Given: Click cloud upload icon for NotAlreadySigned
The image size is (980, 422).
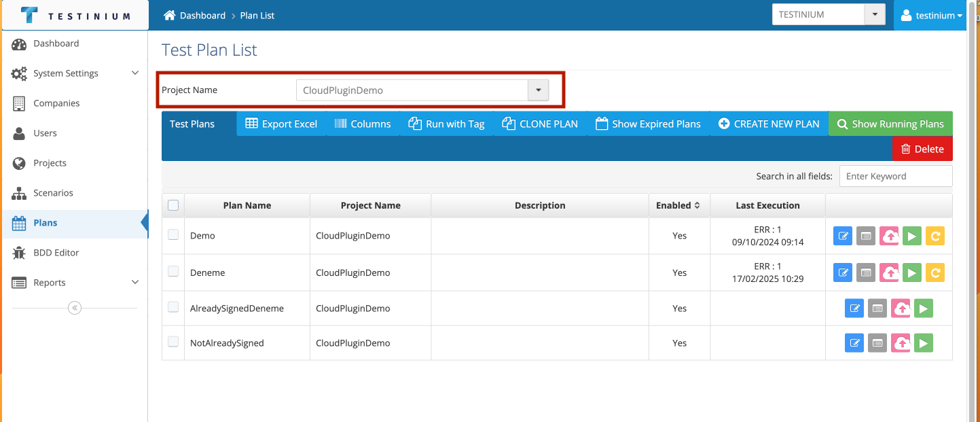Looking at the screenshot, I should coord(901,342).
